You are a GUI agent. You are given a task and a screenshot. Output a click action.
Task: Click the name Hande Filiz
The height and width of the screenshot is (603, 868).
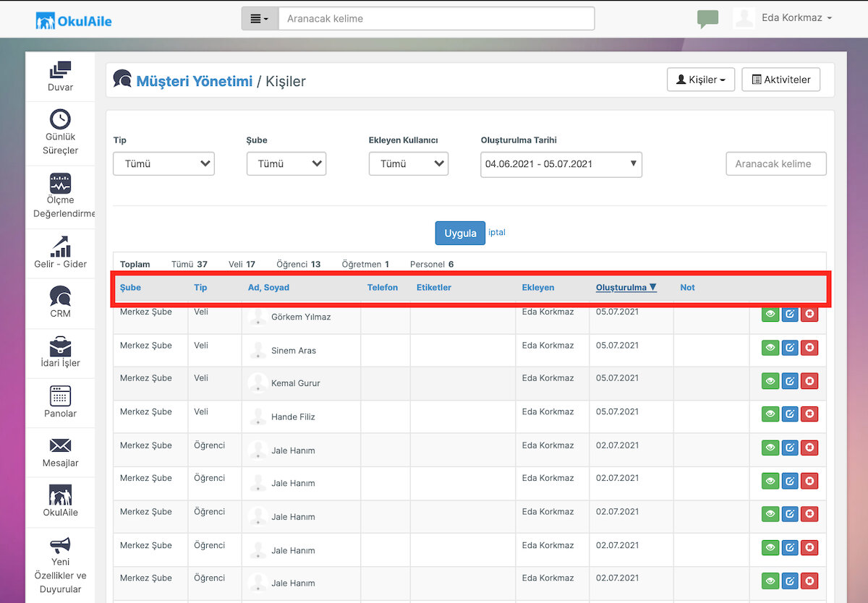pyautogui.click(x=293, y=417)
